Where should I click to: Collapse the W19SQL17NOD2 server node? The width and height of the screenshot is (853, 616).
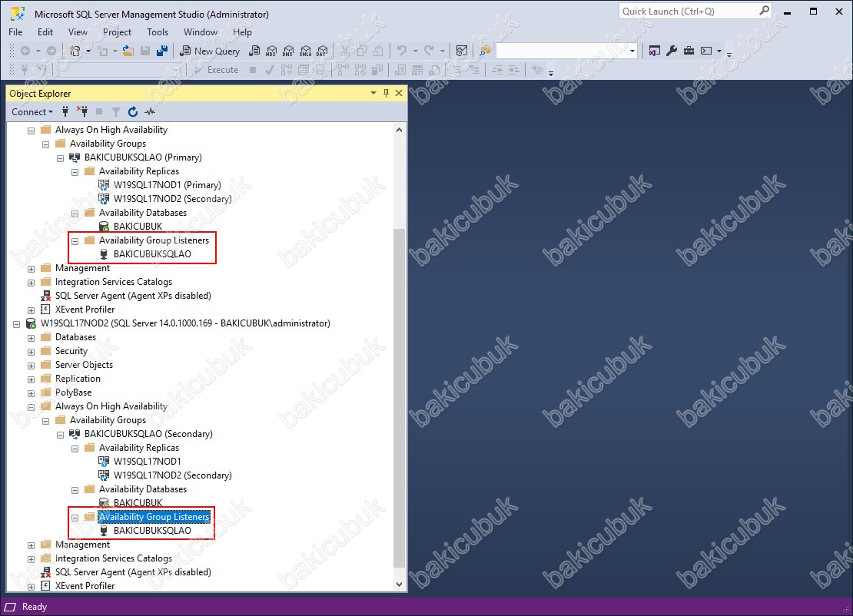point(17,323)
